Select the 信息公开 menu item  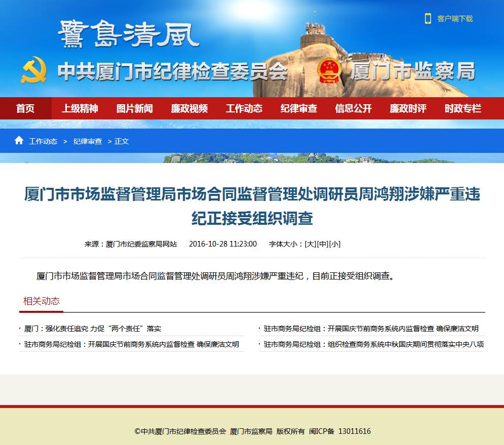point(354,108)
